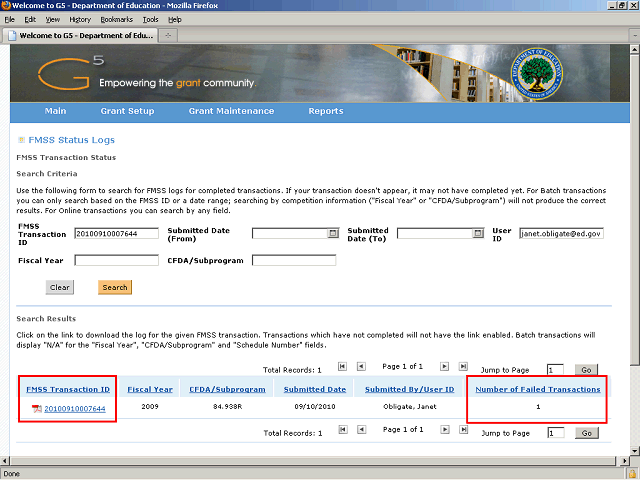This screenshot has width=640, height=480.
Task: Open the Tools menu
Action: point(150,20)
